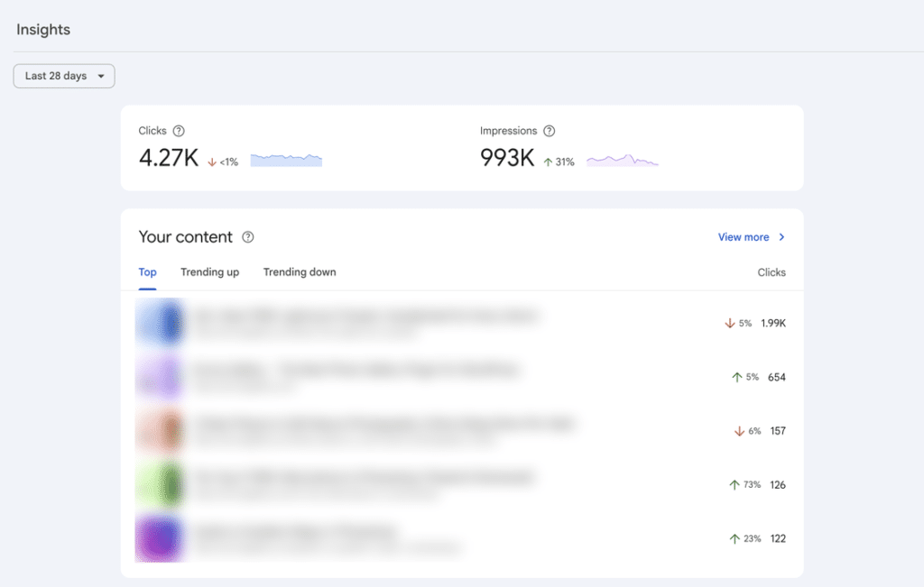Click the help icon next to Your content
This screenshot has height=587, width=924.
[x=248, y=236]
